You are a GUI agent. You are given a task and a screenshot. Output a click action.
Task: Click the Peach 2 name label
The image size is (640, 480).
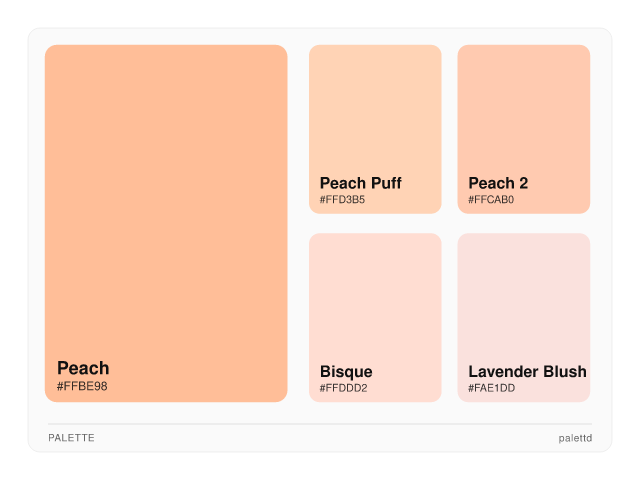(x=498, y=183)
